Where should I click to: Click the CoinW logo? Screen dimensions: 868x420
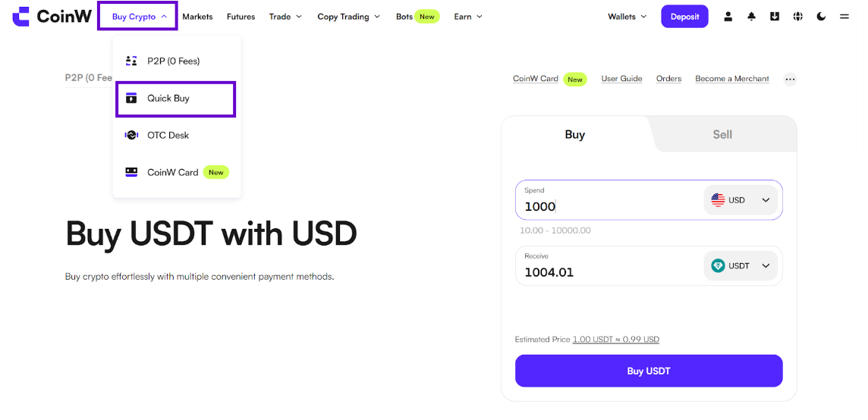[x=52, y=17]
